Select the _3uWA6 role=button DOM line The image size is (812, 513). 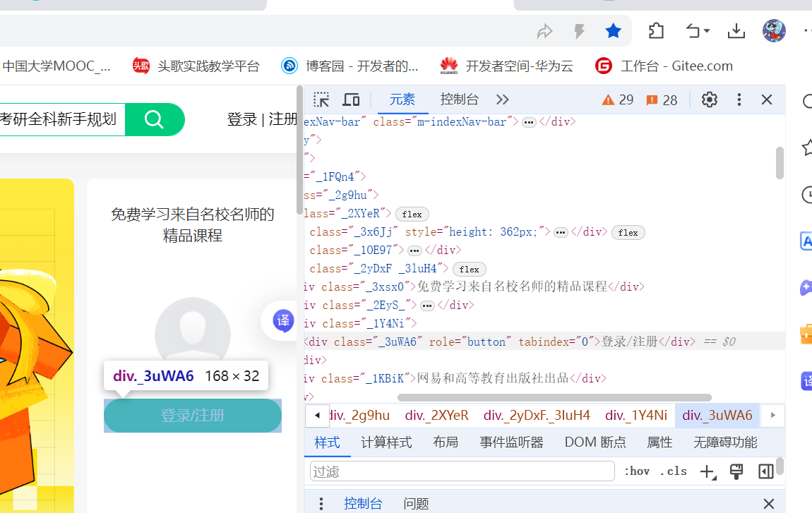pyautogui.click(x=544, y=342)
